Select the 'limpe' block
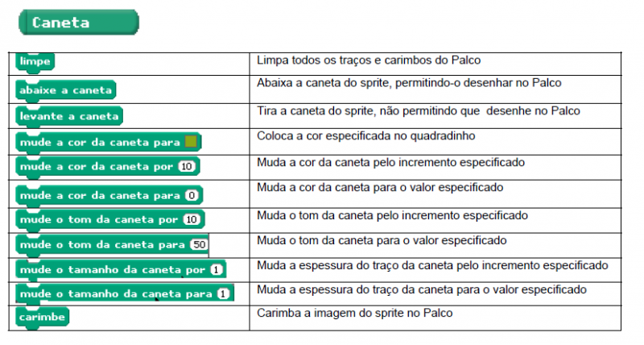Viewport: 644px width, 345px height. point(34,61)
